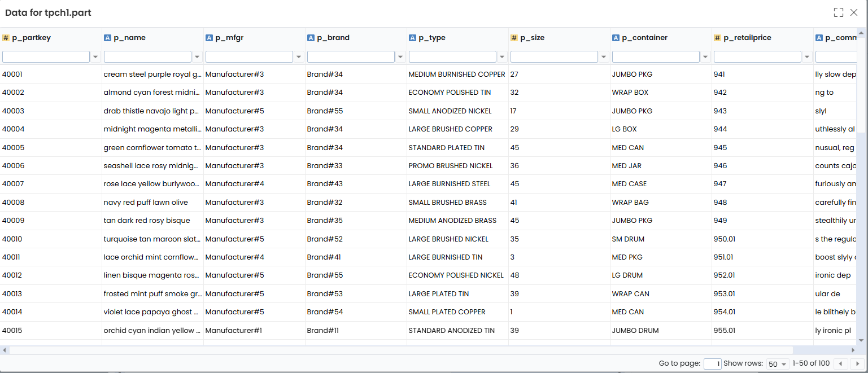This screenshot has width=868, height=373.
Task: Click the numeric type icon beside p_partkey
Action: coord(6,38)
